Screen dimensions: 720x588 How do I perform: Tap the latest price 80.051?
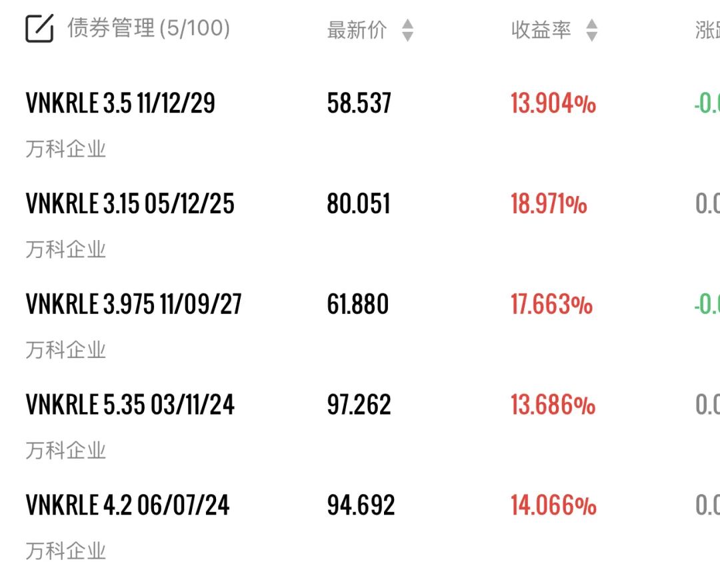coord(358,204)
